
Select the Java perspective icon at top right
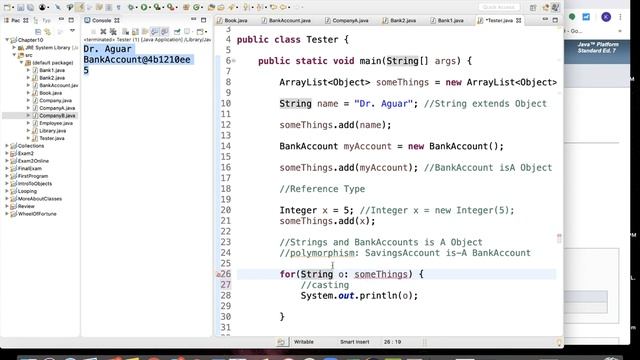[555, 7]
